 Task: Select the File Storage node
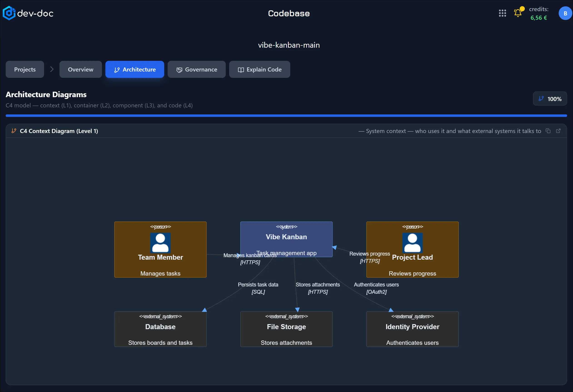286,329
